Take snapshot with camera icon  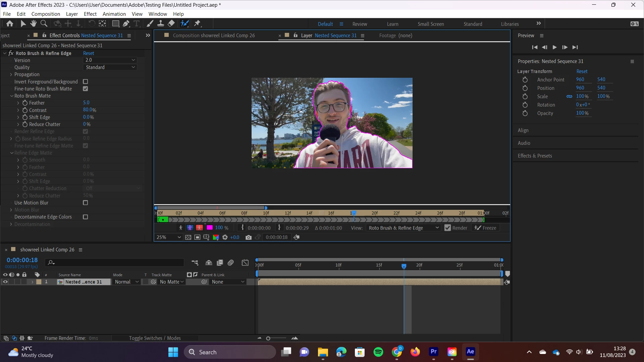[x=249, y=237]
